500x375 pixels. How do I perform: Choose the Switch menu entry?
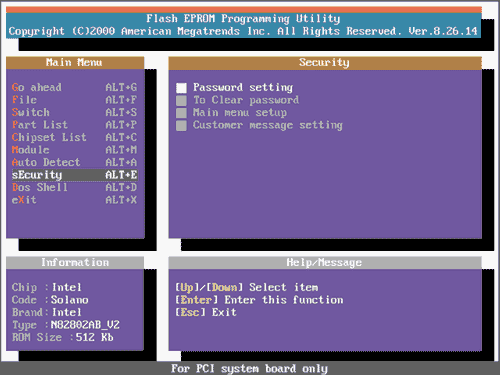coord(75,112)
